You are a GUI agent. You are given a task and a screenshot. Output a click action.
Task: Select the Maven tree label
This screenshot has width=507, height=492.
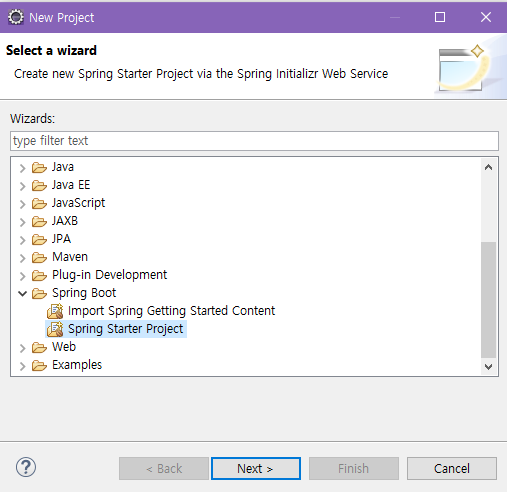click(x=70, y=257)
